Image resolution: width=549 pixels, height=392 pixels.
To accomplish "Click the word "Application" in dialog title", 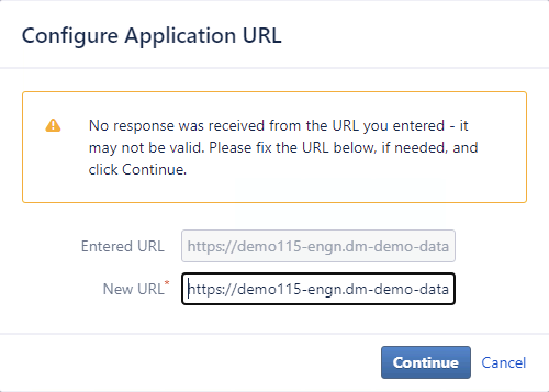I will [x=182, y=35].
